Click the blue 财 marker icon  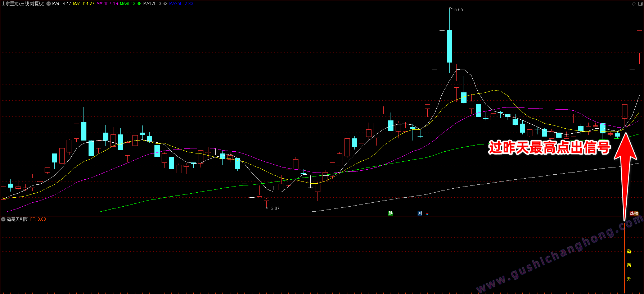pyautogui.click(x=420, y=213)
